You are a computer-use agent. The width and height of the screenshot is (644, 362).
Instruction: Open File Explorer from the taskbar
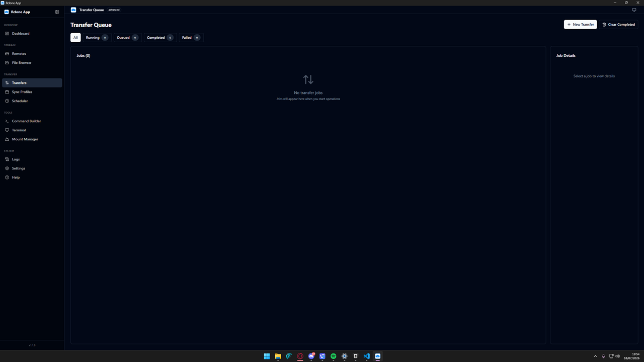coord(278,356)
